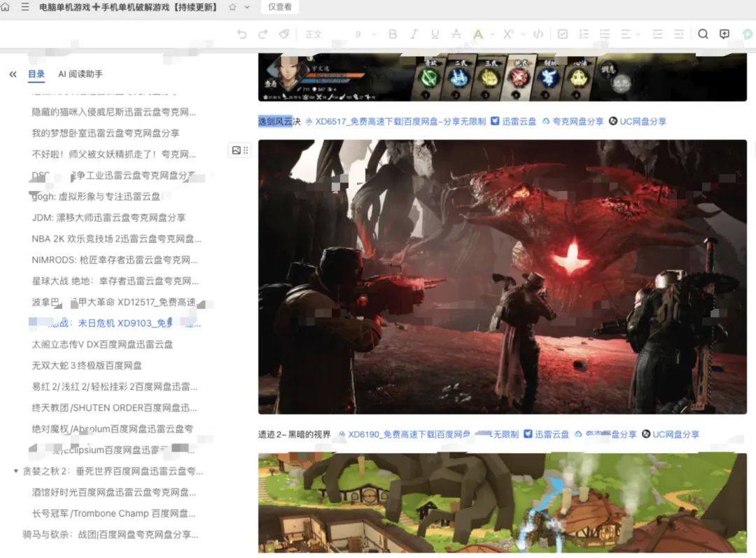Apply the font color A button
The width and height of the screenshot is (756, 558).
pos(478,34)
